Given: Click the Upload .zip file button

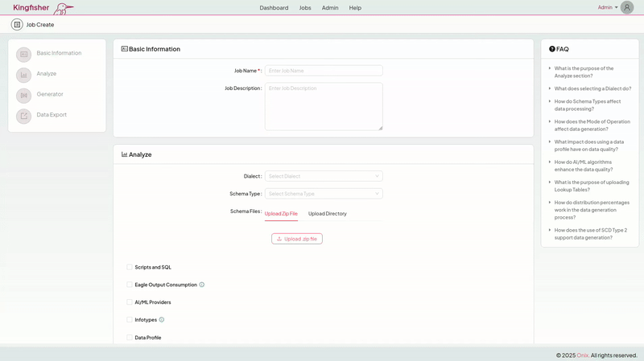Looking at the screenshot, I should (297, 239).
